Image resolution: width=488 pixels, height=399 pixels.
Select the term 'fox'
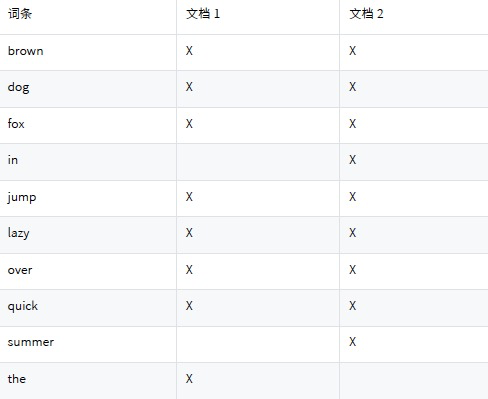coord(16,124)
